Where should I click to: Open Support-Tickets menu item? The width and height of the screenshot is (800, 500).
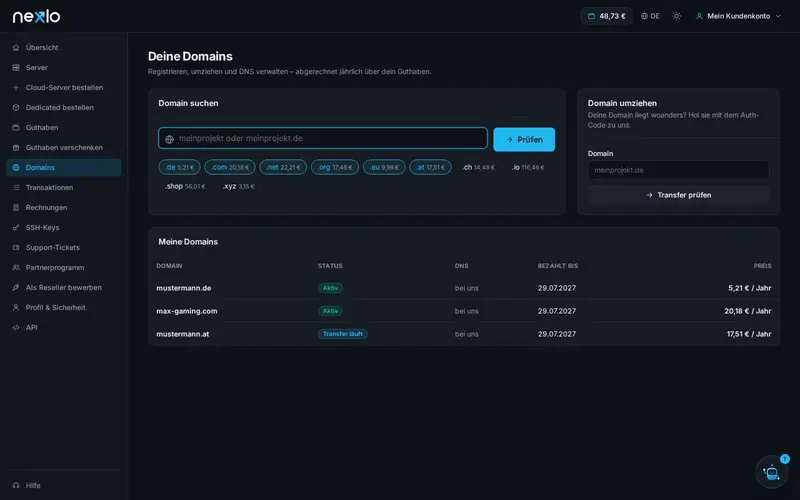[64, 247]
